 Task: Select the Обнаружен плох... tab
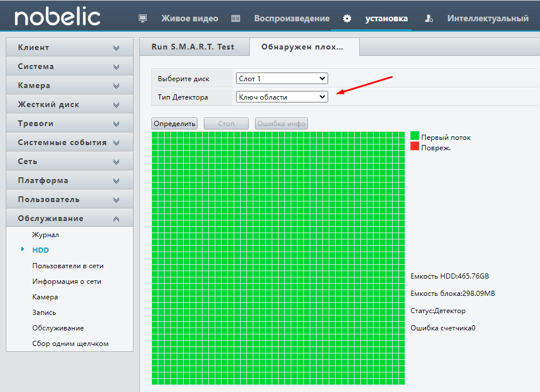coord(305,47)
